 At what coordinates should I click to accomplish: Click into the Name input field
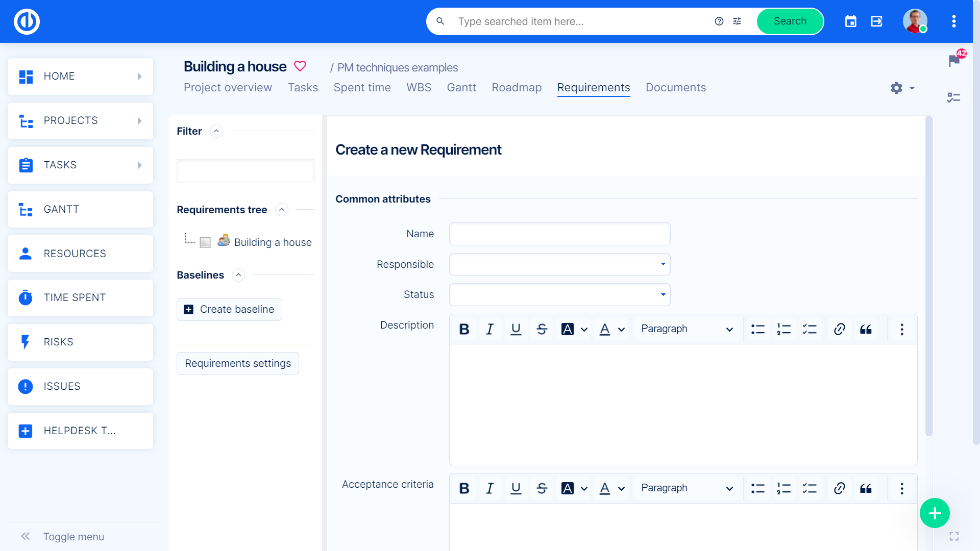click(x=559, y=234)
